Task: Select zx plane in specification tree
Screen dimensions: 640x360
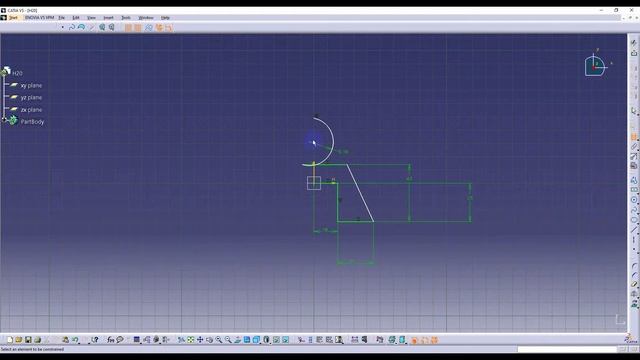Action: point(31,110)
